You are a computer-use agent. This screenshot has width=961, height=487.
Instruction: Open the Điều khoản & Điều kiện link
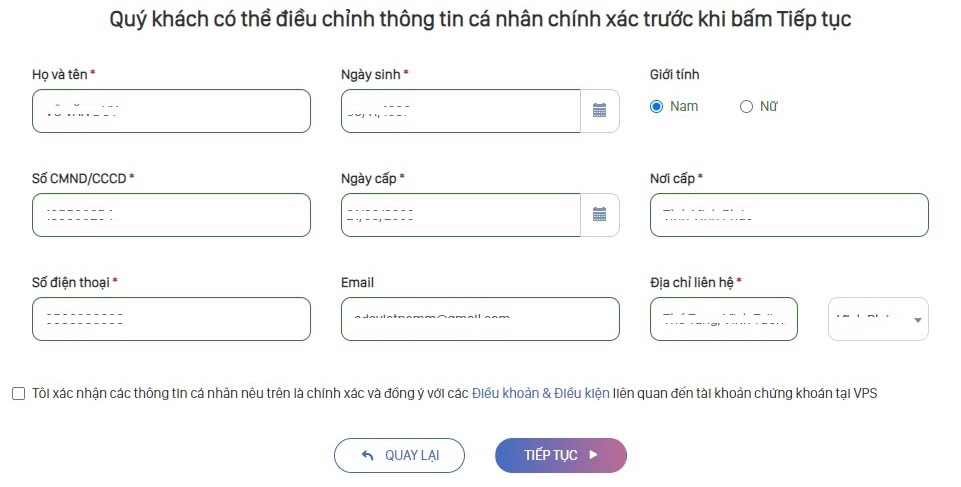[541, 394]
